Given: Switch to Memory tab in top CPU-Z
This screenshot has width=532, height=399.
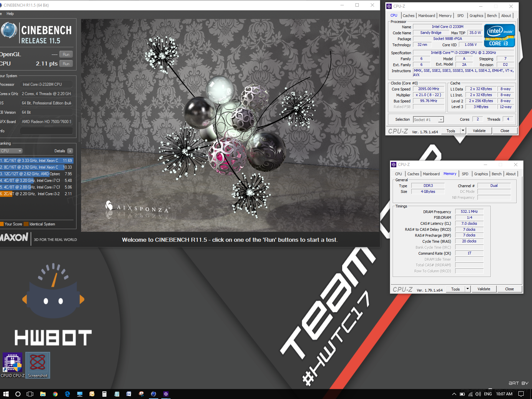Looking at the screenshot, I should pos(445,16).
